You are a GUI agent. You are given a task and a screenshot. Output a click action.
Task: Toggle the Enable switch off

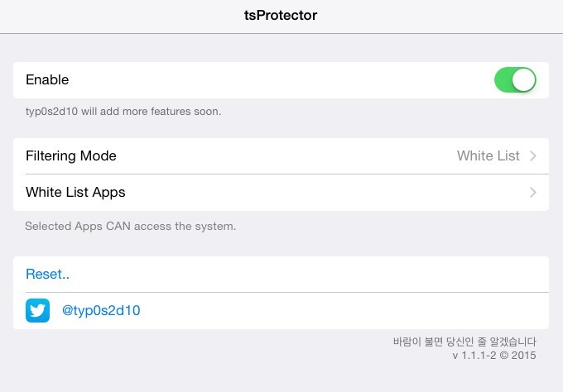pos(515,80)
